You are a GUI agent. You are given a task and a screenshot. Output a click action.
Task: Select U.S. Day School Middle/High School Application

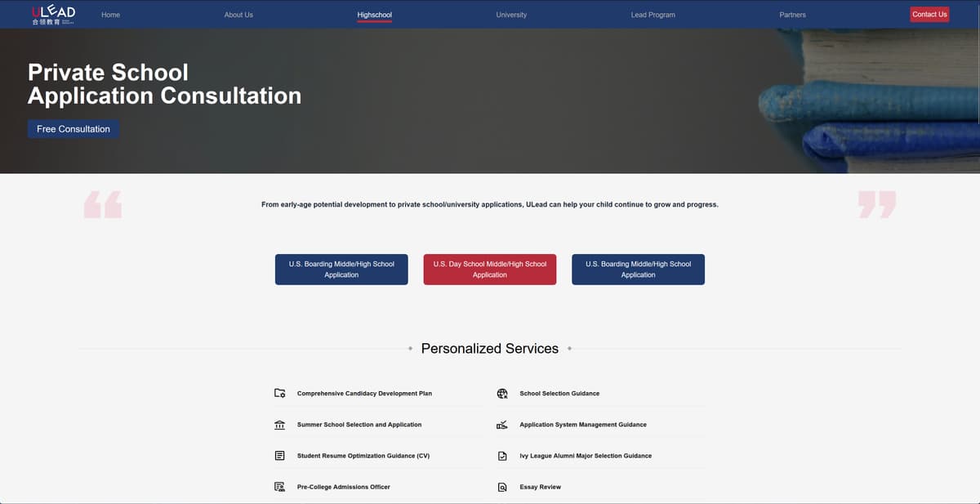pos(489,269)
